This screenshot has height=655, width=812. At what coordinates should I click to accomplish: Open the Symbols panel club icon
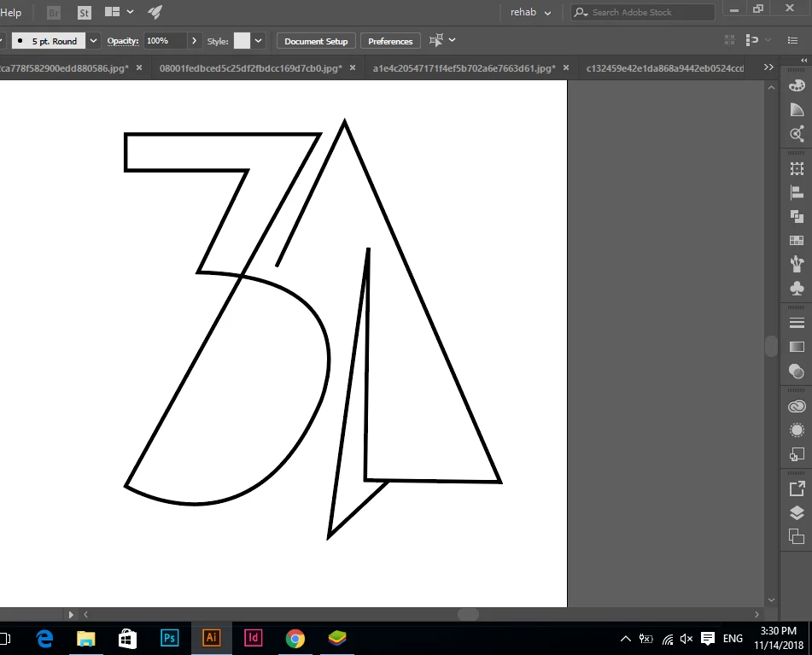click(797, 288)
